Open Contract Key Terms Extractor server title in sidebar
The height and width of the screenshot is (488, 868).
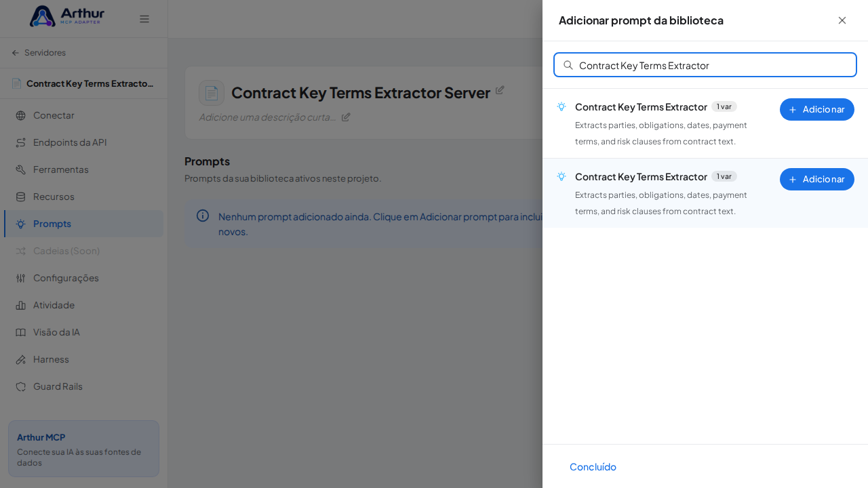(x=83, y=83)
